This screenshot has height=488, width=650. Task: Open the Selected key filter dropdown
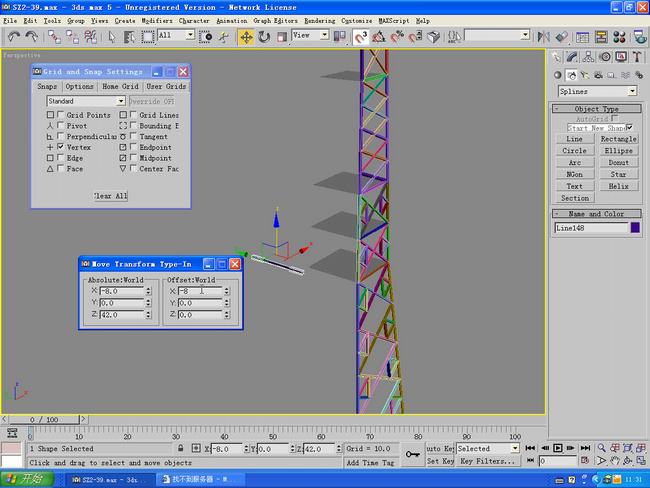tap(515, 448)
